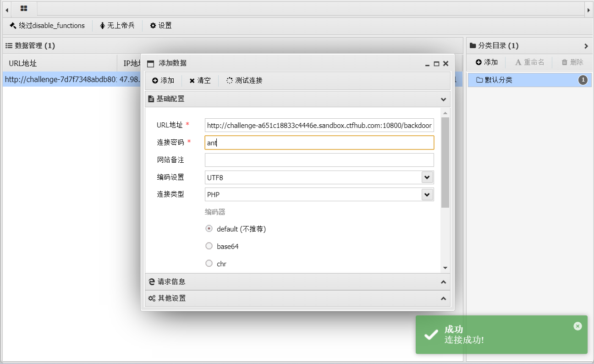Select the 默认分类 category
The image size is (594, 364).
click(504, 80)
